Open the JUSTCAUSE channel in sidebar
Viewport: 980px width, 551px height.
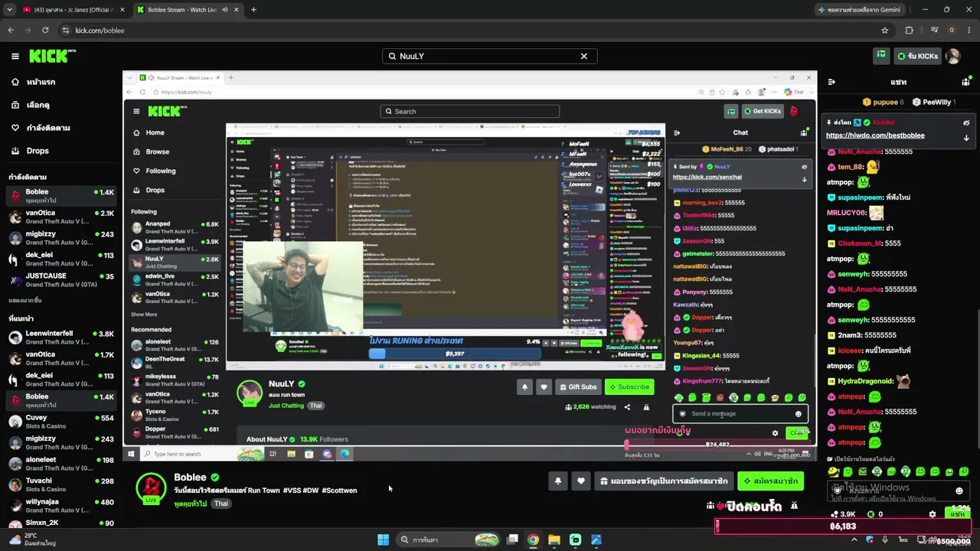[61, 280]
